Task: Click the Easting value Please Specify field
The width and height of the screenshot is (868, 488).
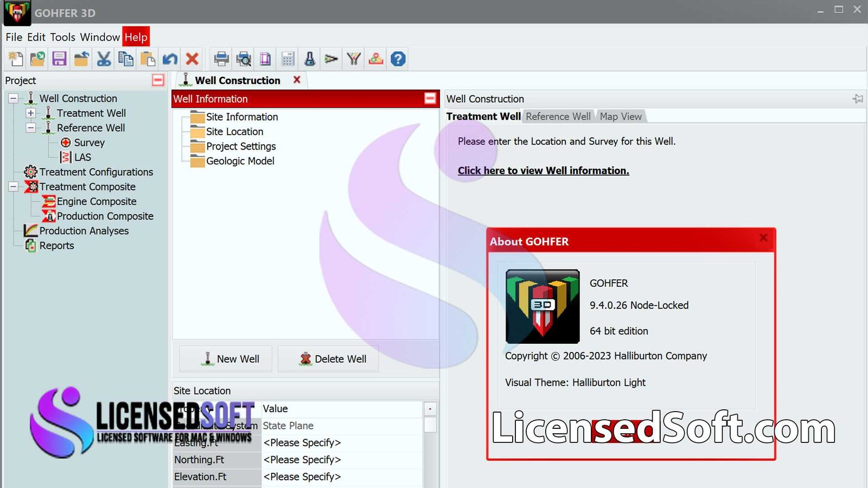Action: click(342, 442)
